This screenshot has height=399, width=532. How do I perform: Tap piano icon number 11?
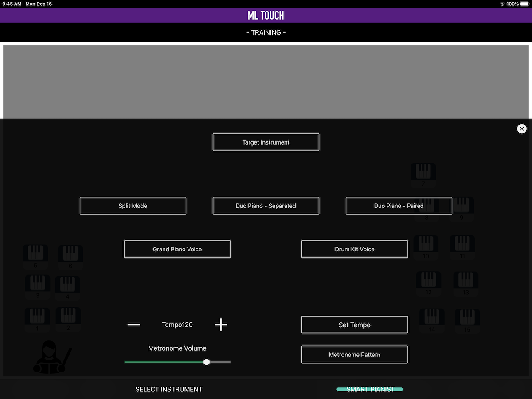click(462, 247)
